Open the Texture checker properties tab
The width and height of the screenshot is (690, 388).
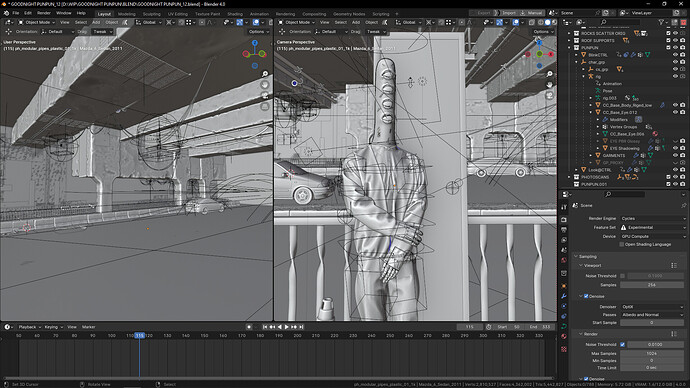click(564, 349)
